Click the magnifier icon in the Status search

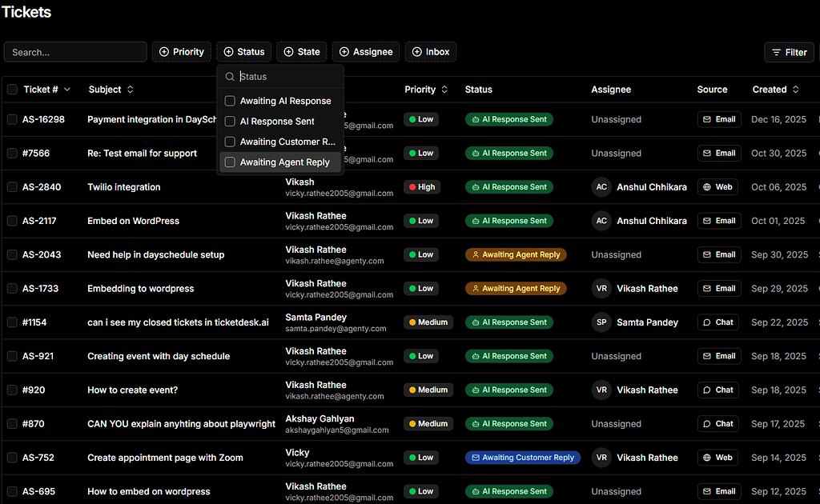[230, 75]
